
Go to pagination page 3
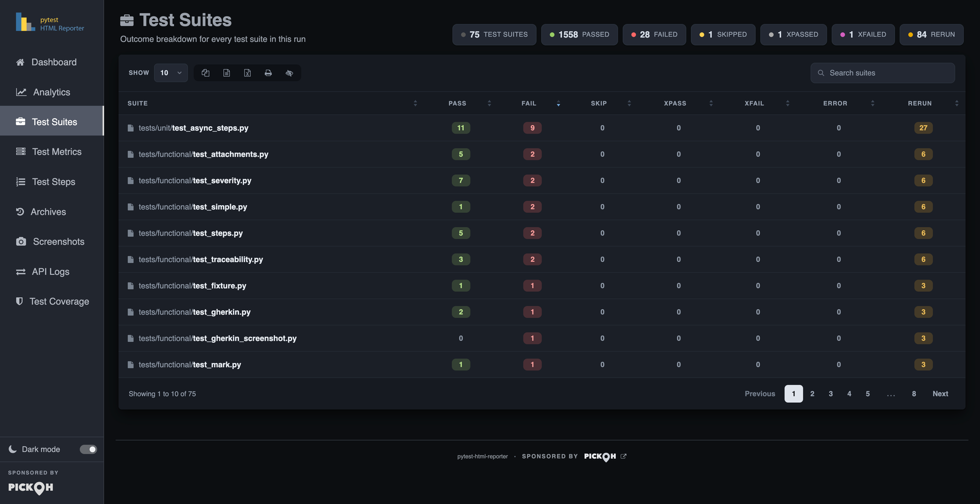(831, 394)
